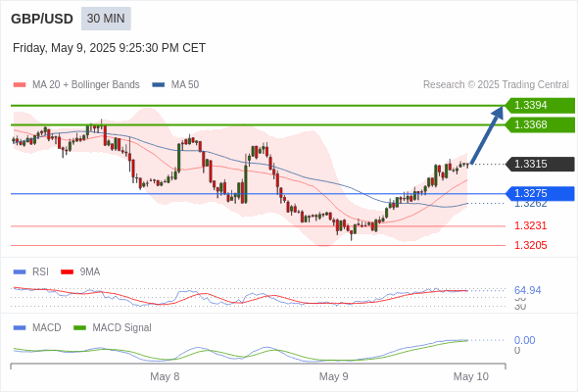The height and width of the screenshot is (392, 578).
Task: Click the blue 1.3275 pivot price tag
Action: [x=540, y=194]
